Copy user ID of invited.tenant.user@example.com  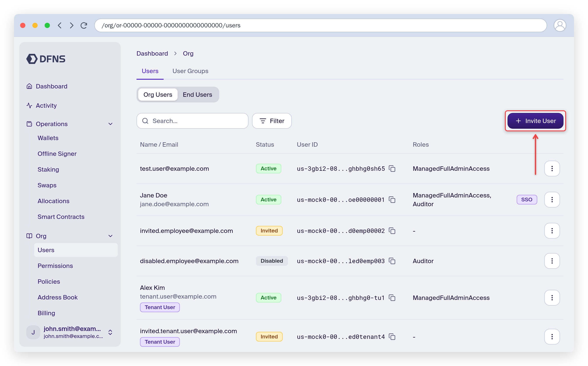click(x=392, y=337)
